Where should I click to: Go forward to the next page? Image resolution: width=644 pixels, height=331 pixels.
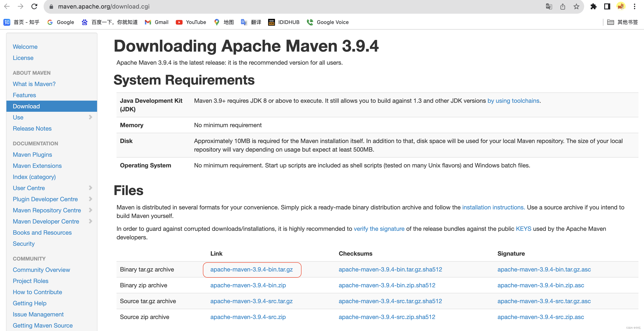[21, 6]
